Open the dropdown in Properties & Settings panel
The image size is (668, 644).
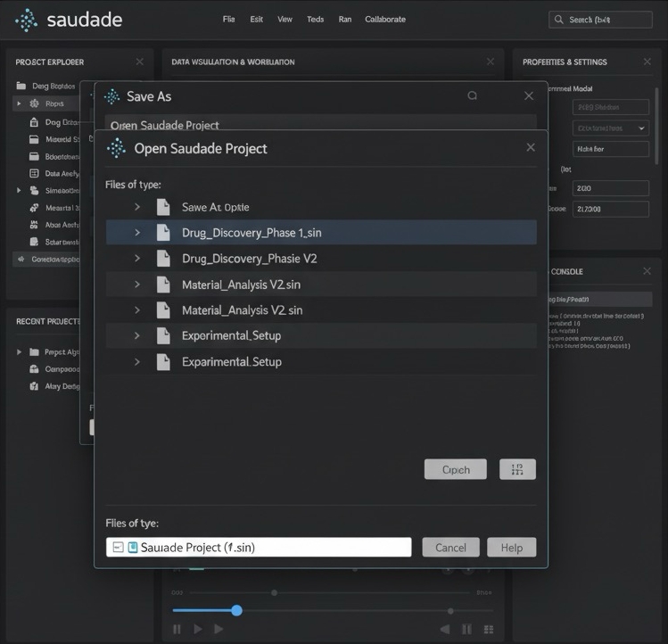pyautogui.click(x=610, y=128)
